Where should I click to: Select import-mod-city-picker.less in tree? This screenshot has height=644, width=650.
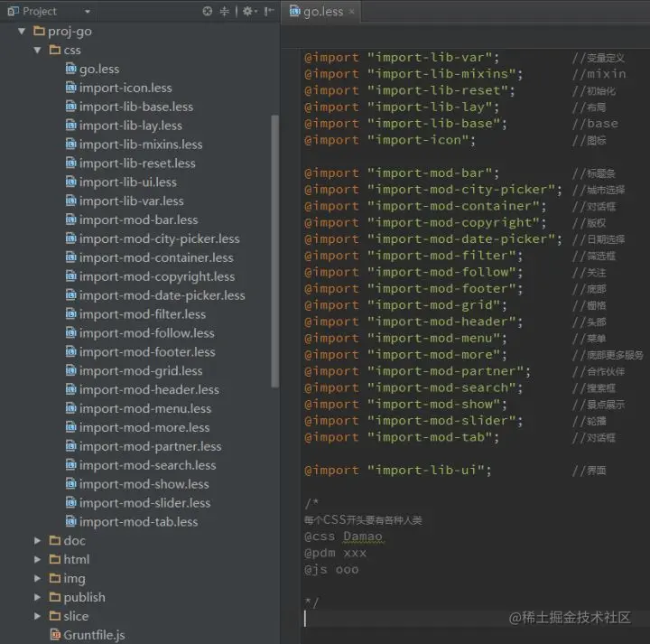pos(159,238)
